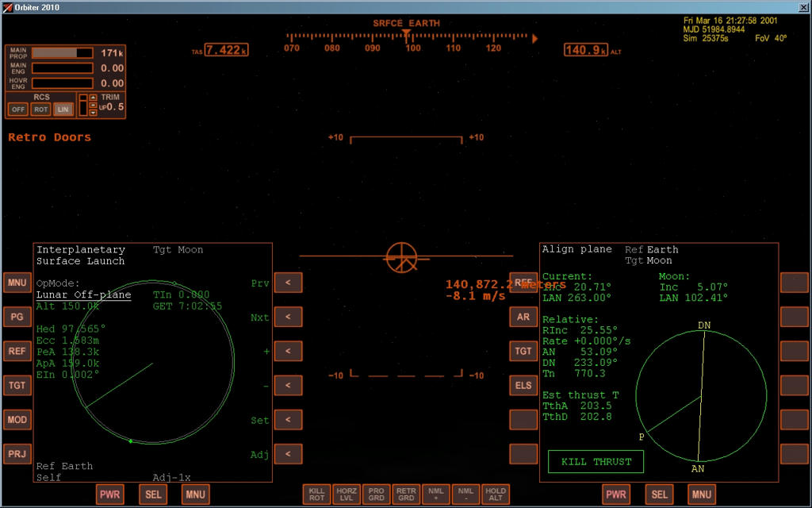
Task: Open mode selection with left MFD SEL
Action: click(153, 494)
